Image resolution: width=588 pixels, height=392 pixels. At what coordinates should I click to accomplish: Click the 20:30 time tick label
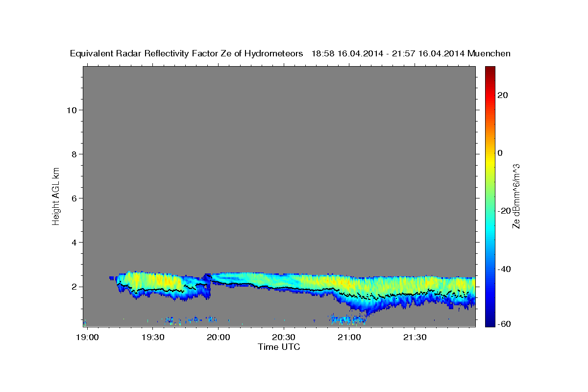point(284,337)
